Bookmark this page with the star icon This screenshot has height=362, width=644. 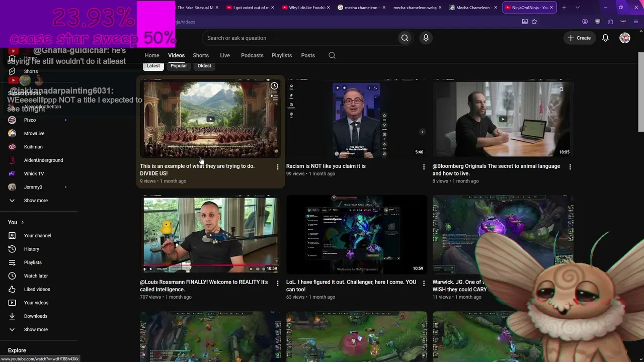click(x=534, y=22)
